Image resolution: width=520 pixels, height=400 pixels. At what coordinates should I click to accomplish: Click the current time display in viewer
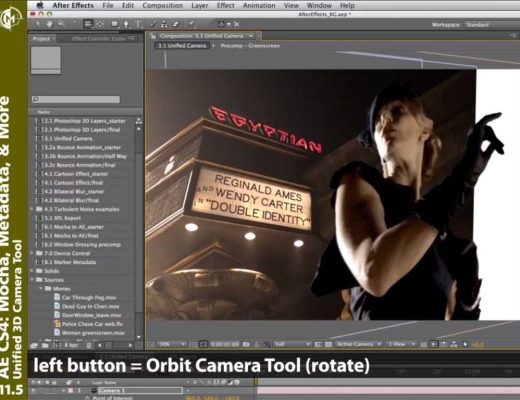tap(225, 344)
